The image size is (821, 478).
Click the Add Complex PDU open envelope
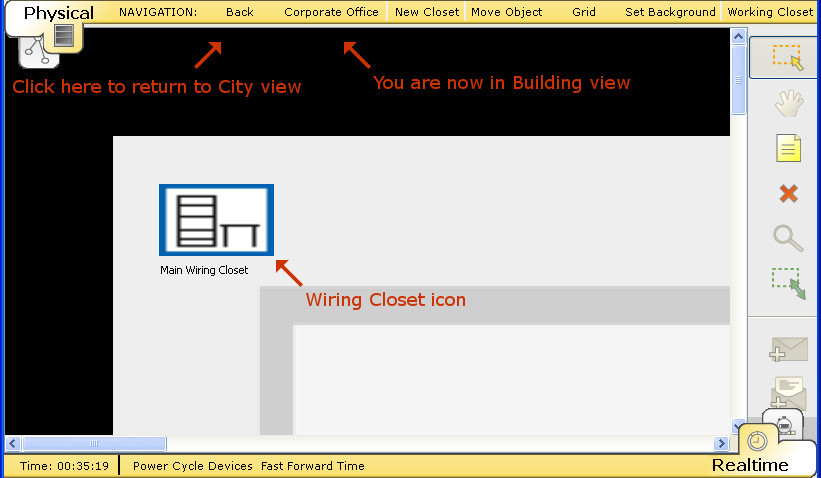click(x=789, y=392)
